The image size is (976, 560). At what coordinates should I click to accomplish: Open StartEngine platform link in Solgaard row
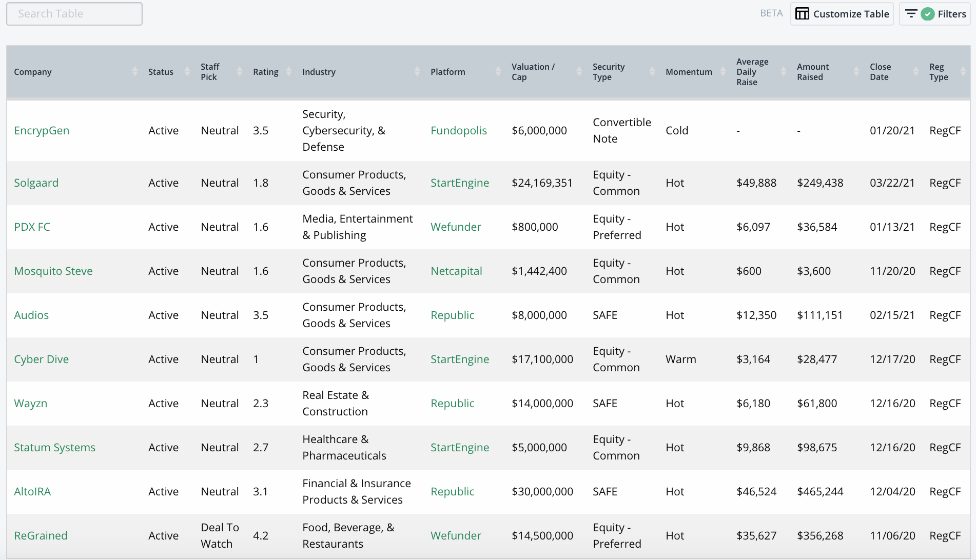[460, 183]
